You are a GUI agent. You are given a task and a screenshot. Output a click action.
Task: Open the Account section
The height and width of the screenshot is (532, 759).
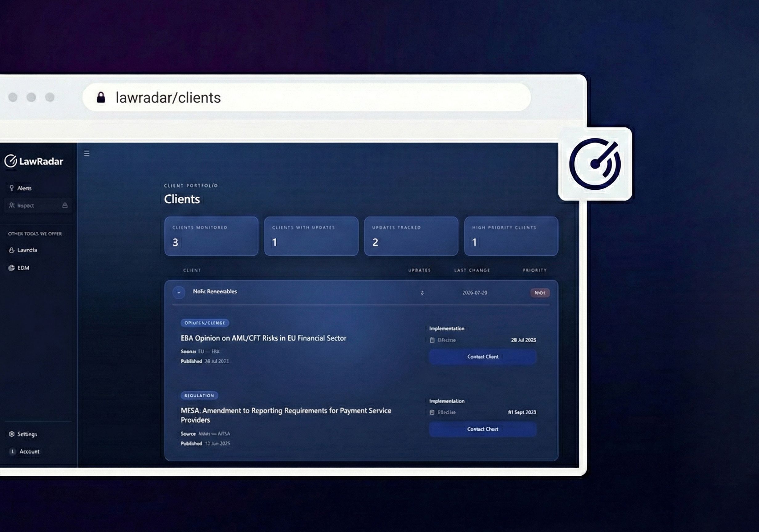point(29,451)
